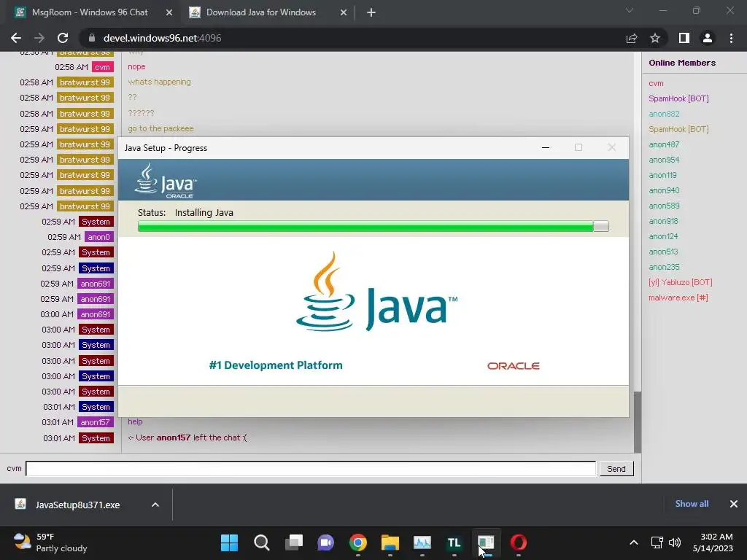Close the Download Java tab

pos(344,12)
